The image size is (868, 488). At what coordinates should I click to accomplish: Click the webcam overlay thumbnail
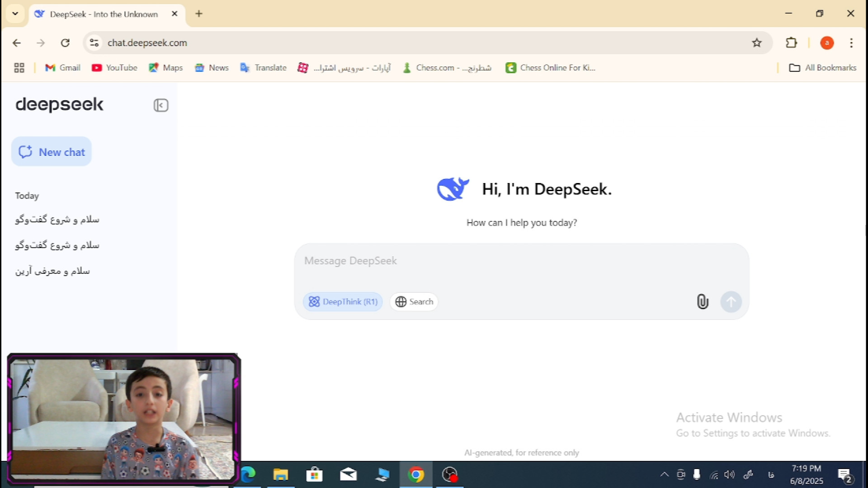pyautogui.click(x=123, y=418)
